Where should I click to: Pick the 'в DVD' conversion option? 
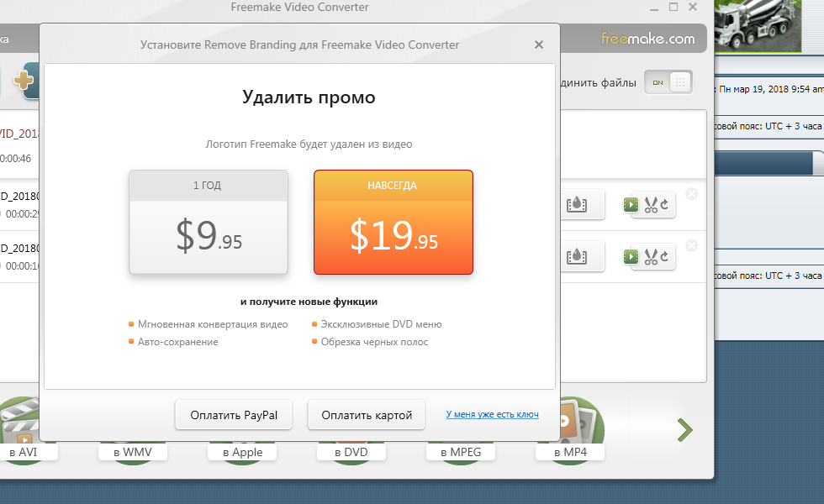(x=351, y=451)
